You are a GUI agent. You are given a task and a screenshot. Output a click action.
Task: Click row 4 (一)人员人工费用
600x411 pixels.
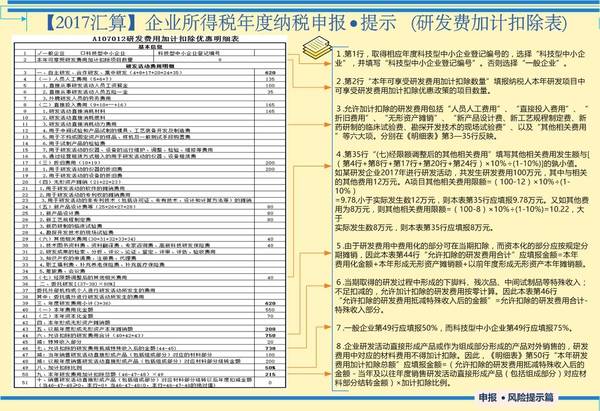pos(150,79)
